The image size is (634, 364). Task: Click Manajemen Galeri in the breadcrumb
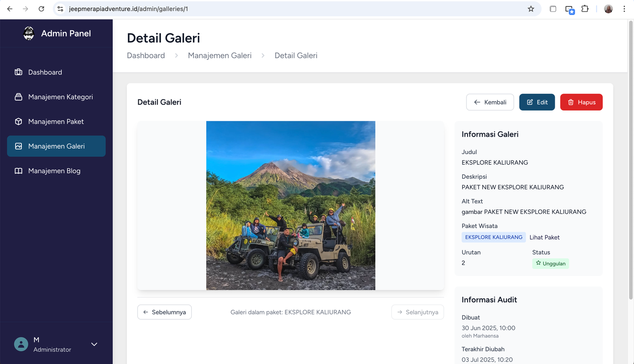tap(220, 55)
